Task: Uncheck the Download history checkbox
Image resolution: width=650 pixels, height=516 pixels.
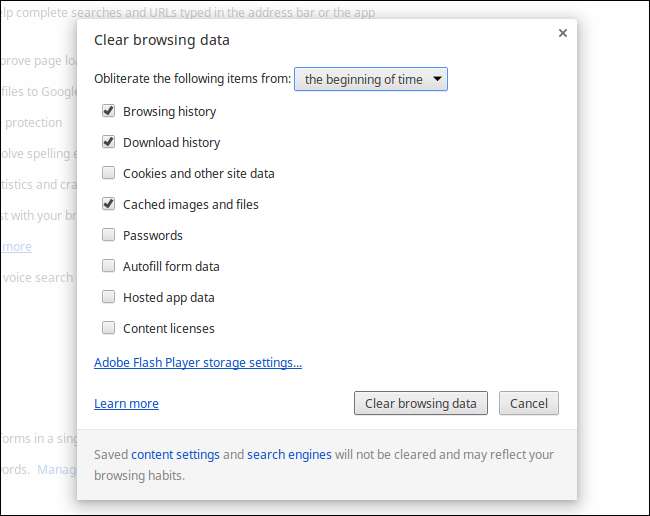Action: pyautogui.click(x=108, y=142)
